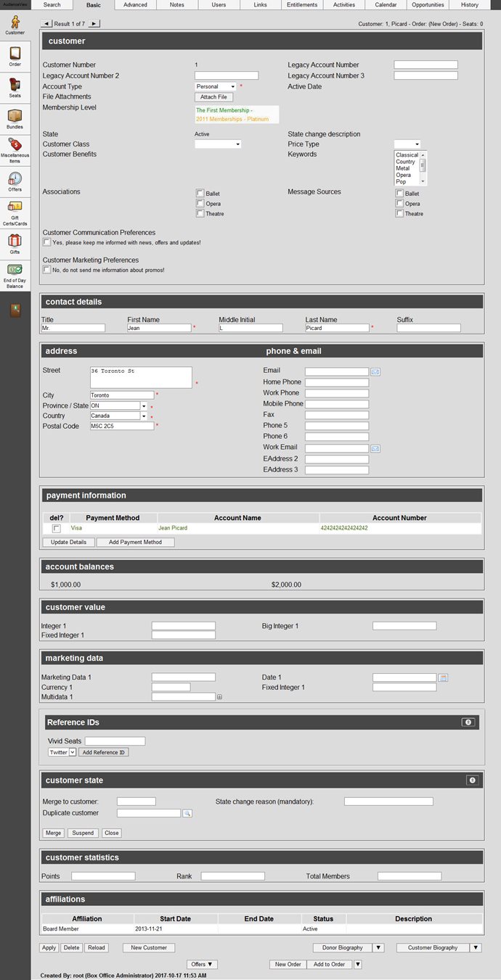
Task: Open the Twitter reference type dropdown
Action: point(62,752)
